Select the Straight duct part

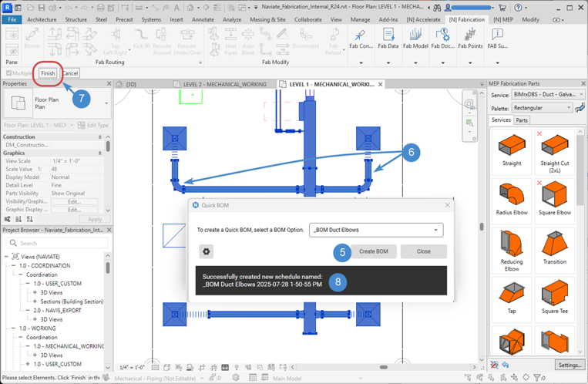(512, 152)
